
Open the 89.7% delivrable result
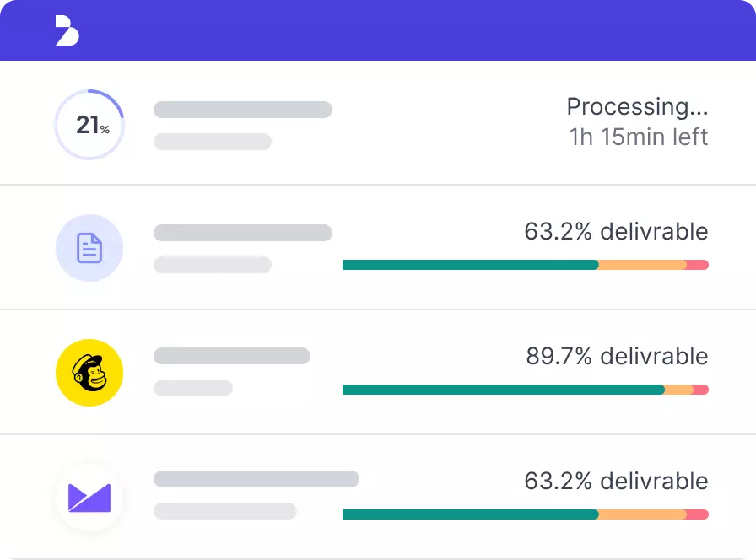click(x=617, y=356)
